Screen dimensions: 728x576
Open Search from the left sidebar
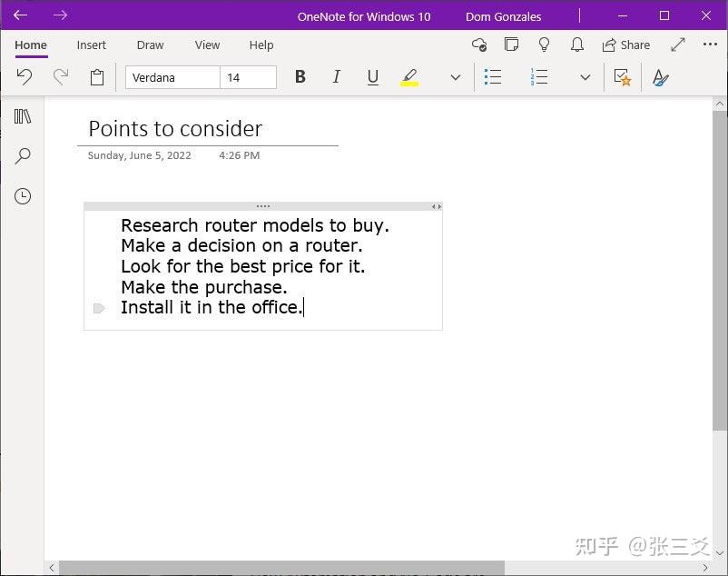(x=23, y=156)
